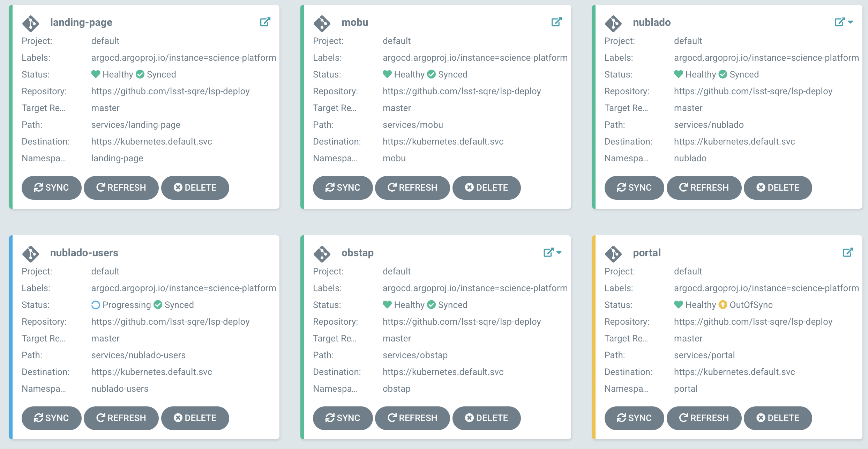Open portal external link icon
The image size is (868, 449).
[848, 252]
